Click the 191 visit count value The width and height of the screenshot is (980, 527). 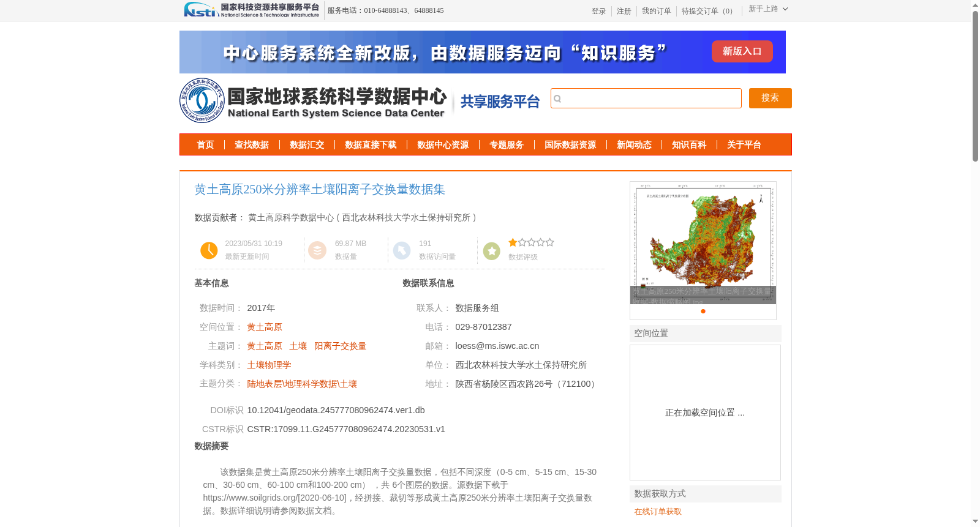[425, 244]
